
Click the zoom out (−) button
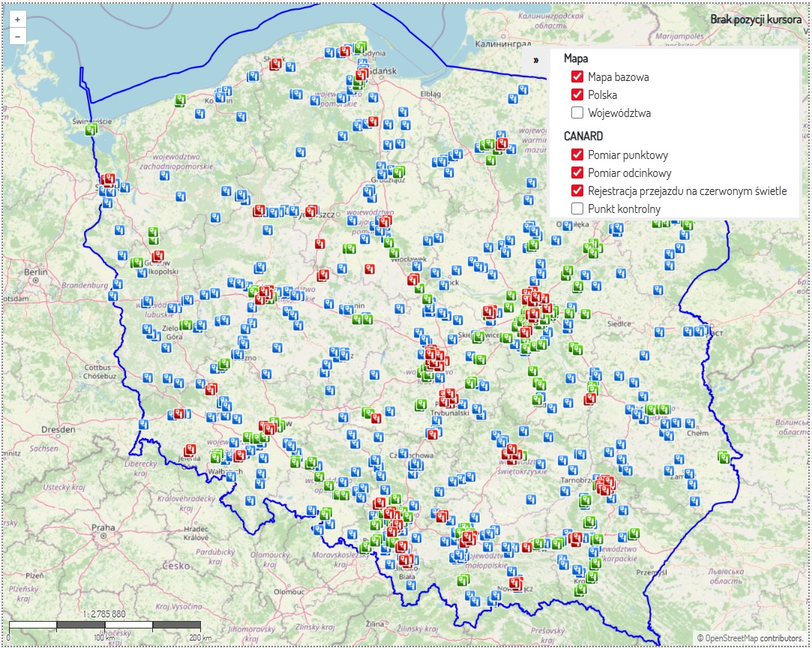click(16, 36)
